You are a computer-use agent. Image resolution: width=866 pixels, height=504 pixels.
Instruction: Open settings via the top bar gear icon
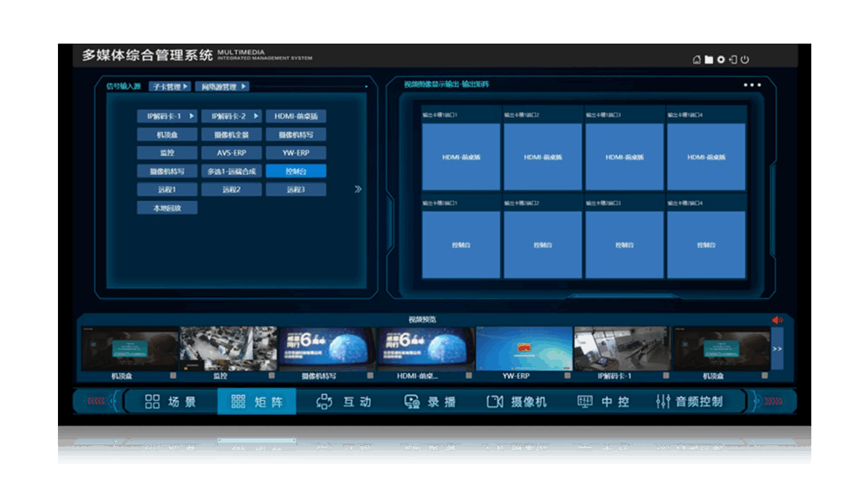coord(721,60)
